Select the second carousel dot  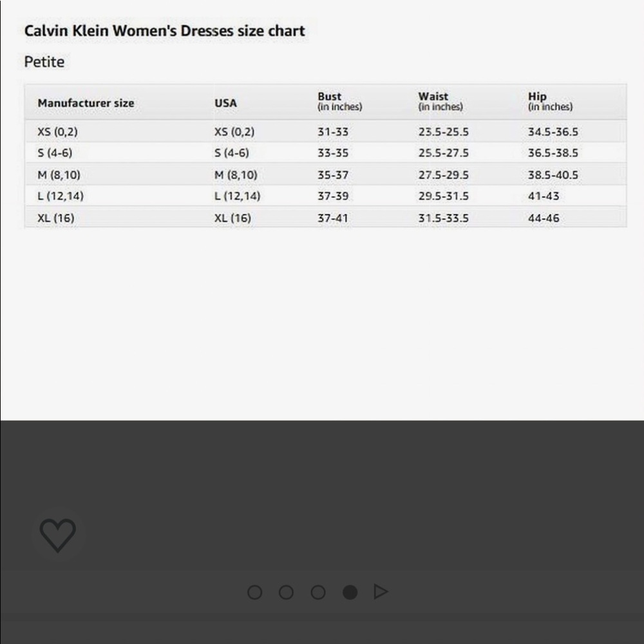(287, 592)
